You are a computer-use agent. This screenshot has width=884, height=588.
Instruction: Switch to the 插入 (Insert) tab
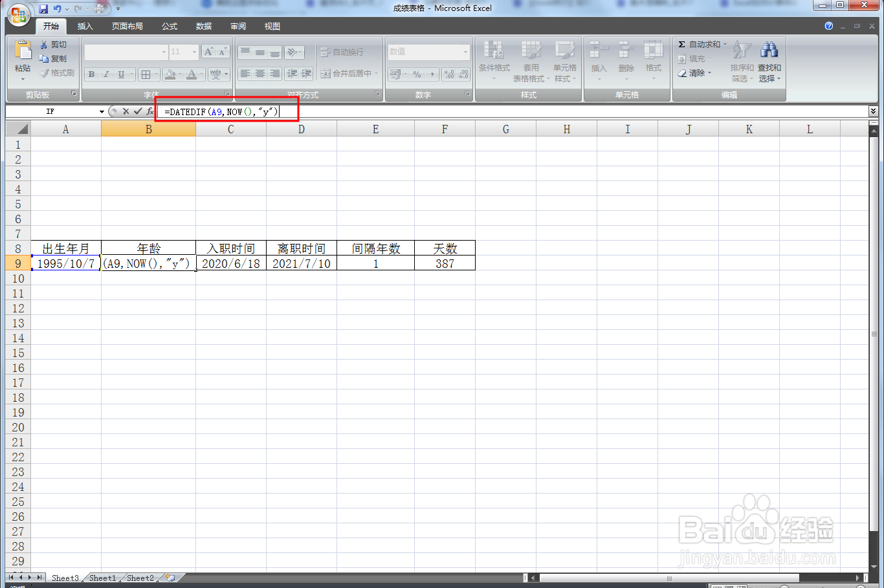pyautogui.click(x=85, y=27)
